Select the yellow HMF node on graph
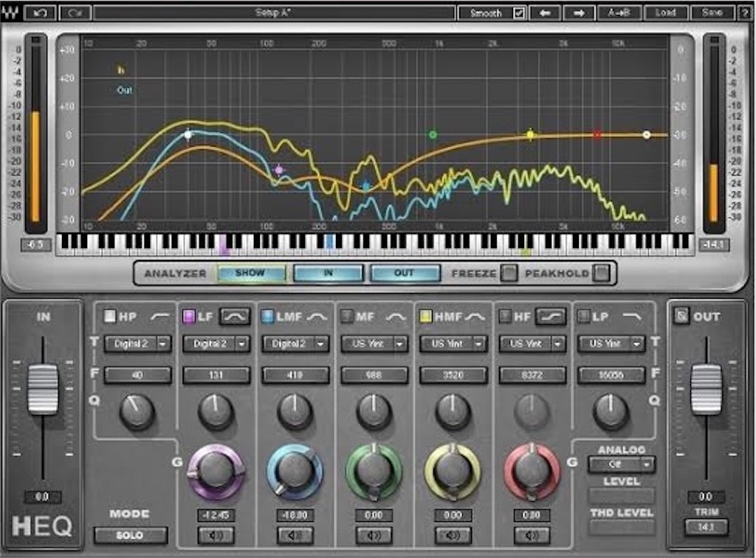Screen dimensions: 756x558 (x=530, y=134)
